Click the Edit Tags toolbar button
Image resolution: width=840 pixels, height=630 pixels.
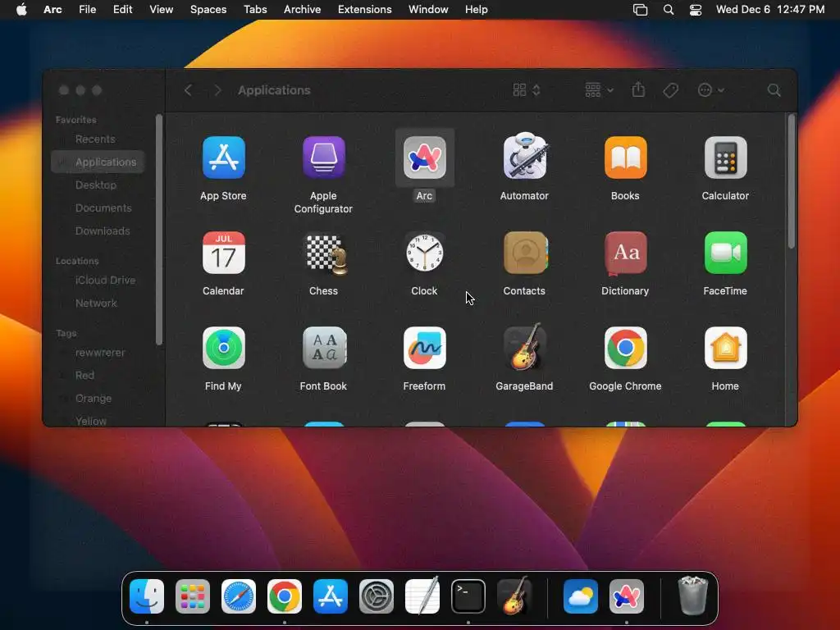670,90
